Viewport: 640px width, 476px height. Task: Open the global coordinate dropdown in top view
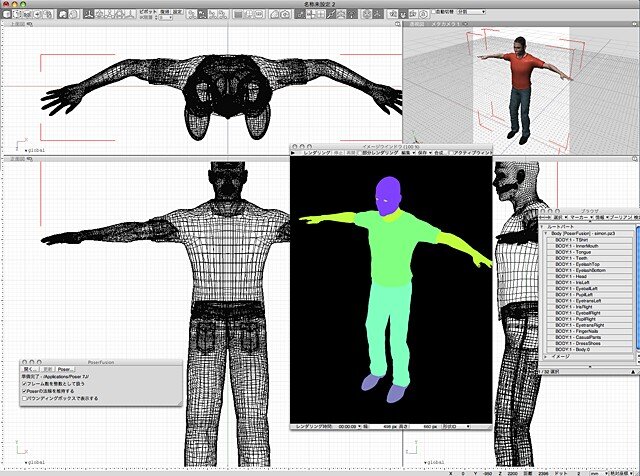[34, 150]
